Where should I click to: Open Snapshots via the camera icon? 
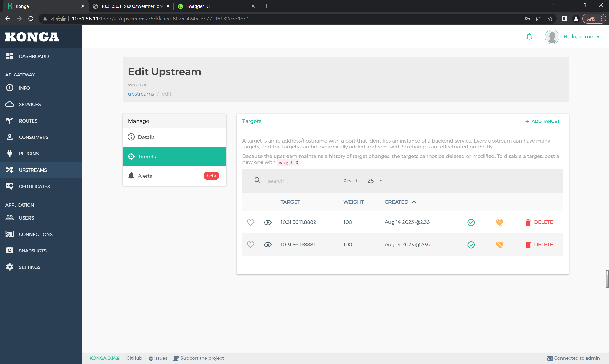pos(10,251)
